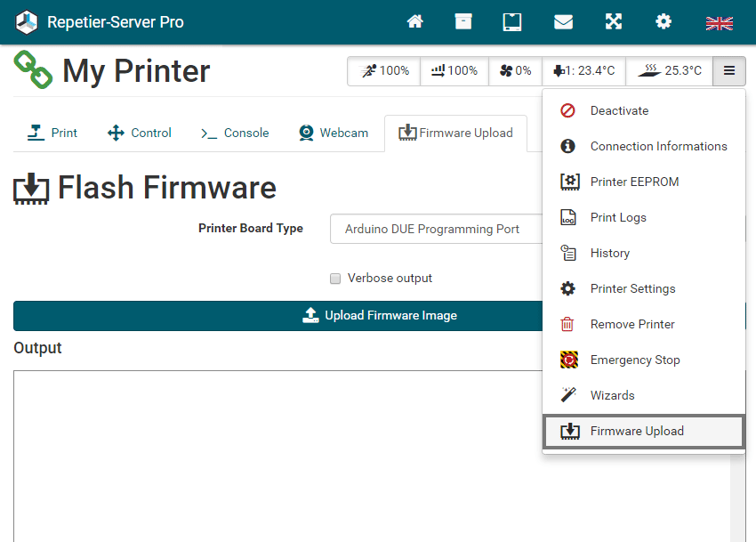Screen dimensions: 756x542
Task: Open Connection Informations menu entry
Action: click(x=644, y=146)
